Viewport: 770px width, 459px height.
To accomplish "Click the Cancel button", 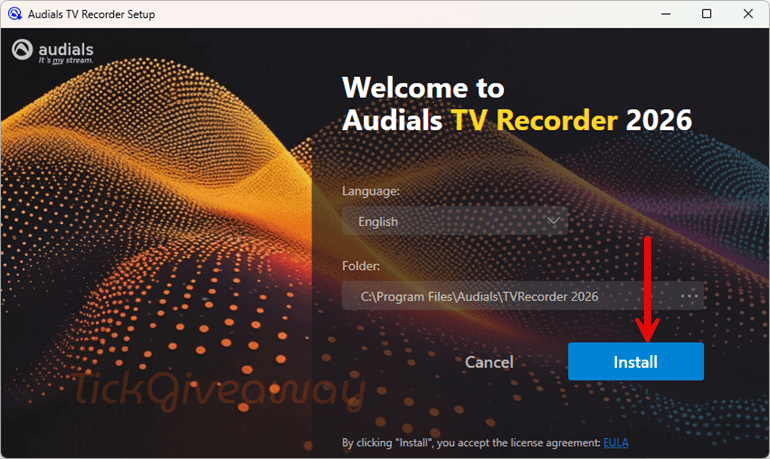I will pyautogui.click(x=489, y=362).
